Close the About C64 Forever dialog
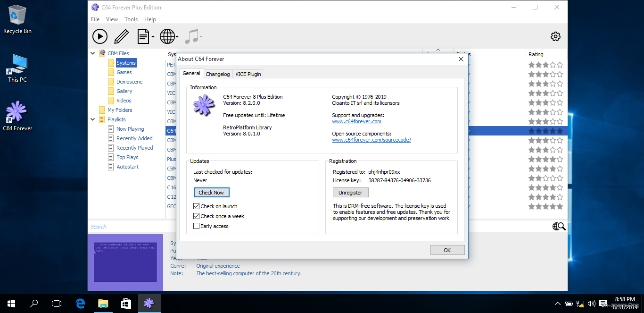The height and width of the screenshot is (313, 644). pos(461,59)
